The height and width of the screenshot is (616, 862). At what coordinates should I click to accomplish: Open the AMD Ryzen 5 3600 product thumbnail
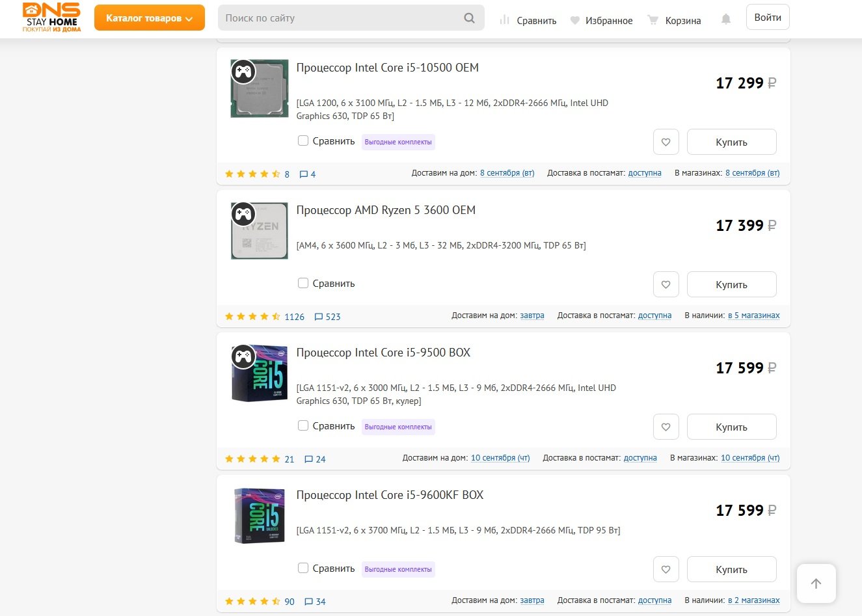pyautogui.click(x=260, y=231)
